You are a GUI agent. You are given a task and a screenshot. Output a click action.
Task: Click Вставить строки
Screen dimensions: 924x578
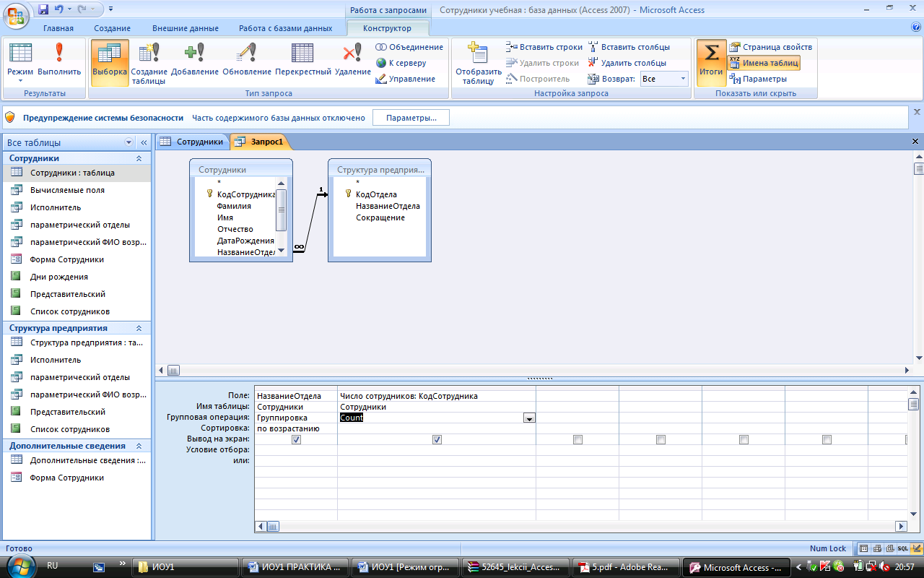(544, 47)
